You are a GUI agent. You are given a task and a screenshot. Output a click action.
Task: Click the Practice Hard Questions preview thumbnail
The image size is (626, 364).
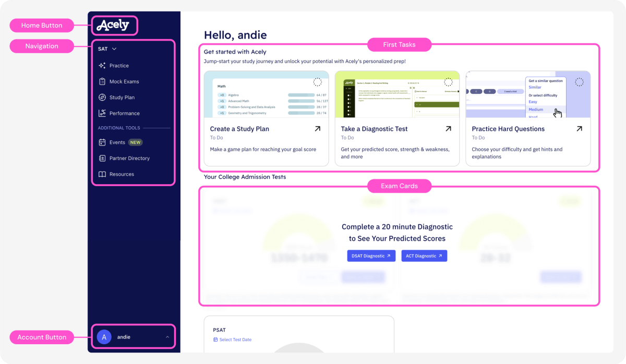(527, 94)
